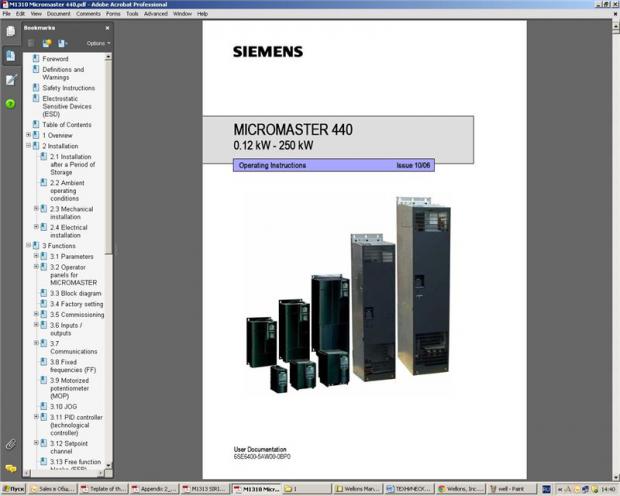Expand 2.4 Electrical installation bookmark
Viewport: 620px width, 496px height.
[36, 227]
